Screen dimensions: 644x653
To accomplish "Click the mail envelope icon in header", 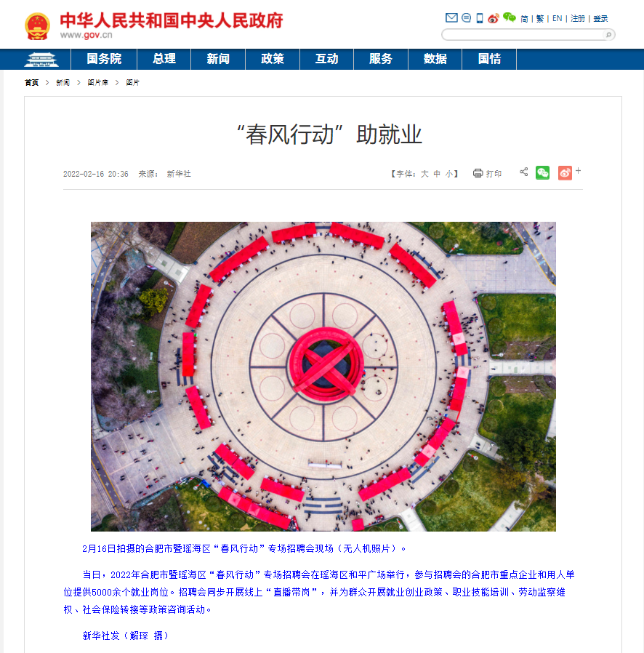I will pyautogui.click(x=451, y=17).
